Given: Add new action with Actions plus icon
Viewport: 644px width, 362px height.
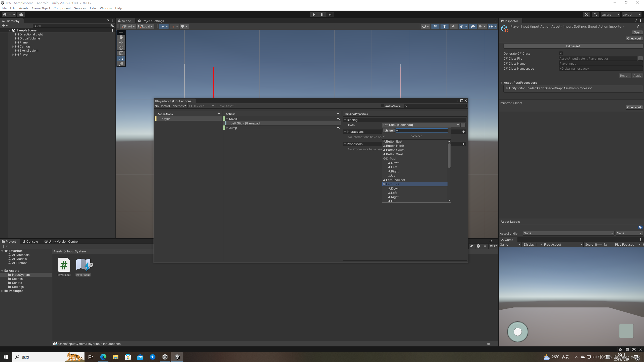Looking at the screenshot, I should coord(338,114).
